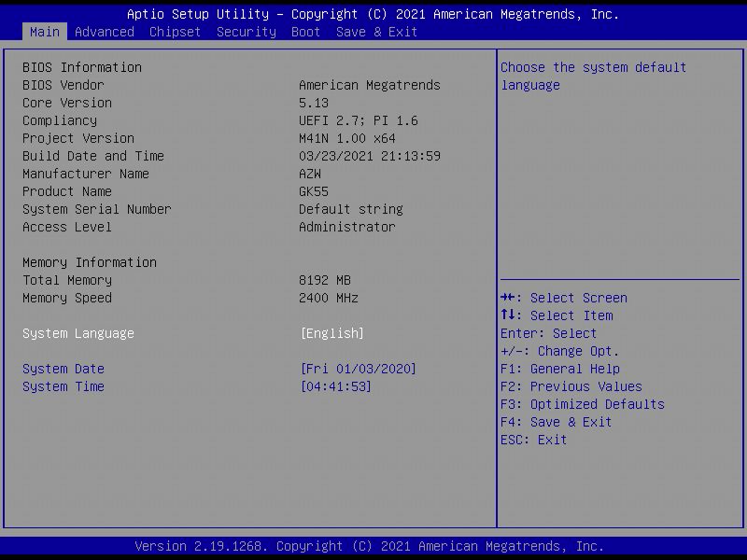Click the ESC: Exit hint

click(x=533, y=440)
